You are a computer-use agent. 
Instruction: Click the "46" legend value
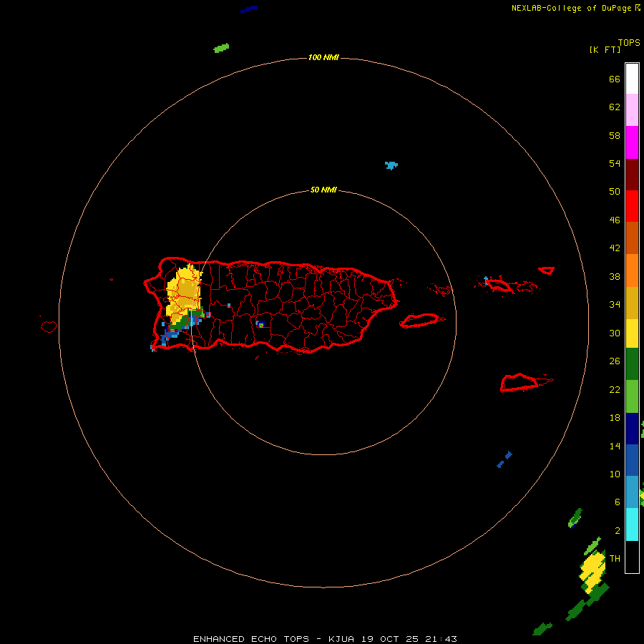click(615, 220)
